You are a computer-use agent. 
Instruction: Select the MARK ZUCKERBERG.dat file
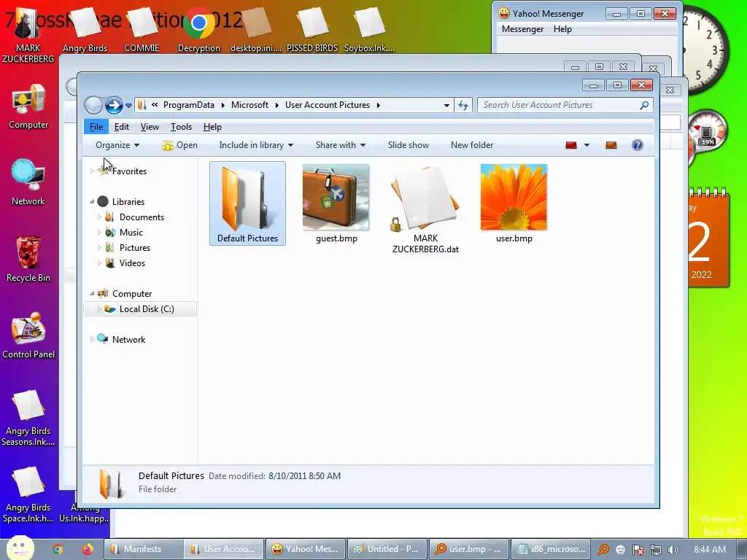425,209
